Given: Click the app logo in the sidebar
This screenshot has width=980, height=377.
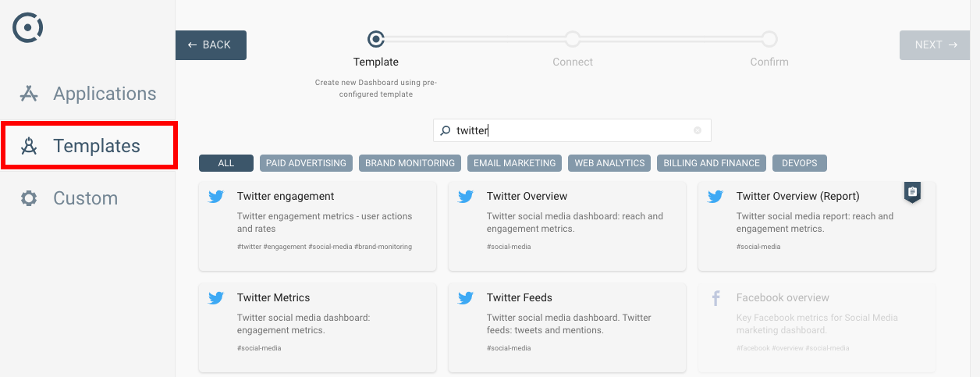Looking at the screenshot, I should click(28, 27).
